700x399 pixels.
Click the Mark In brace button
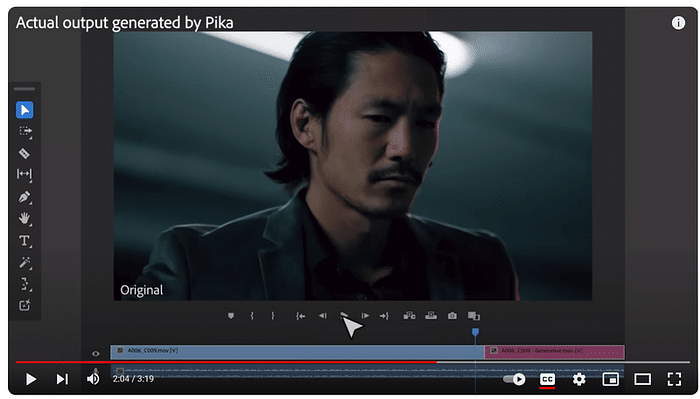click(252, 316)
